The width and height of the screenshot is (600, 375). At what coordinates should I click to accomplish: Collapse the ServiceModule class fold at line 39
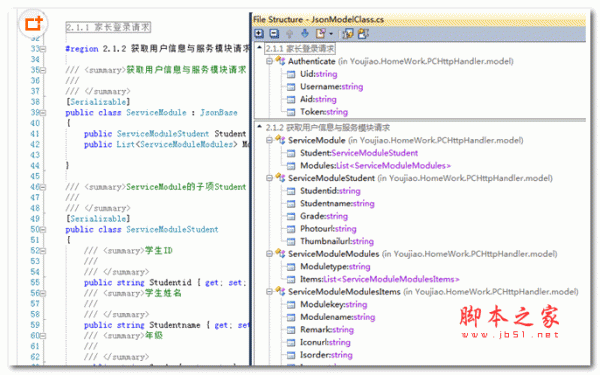coord(43,112)
